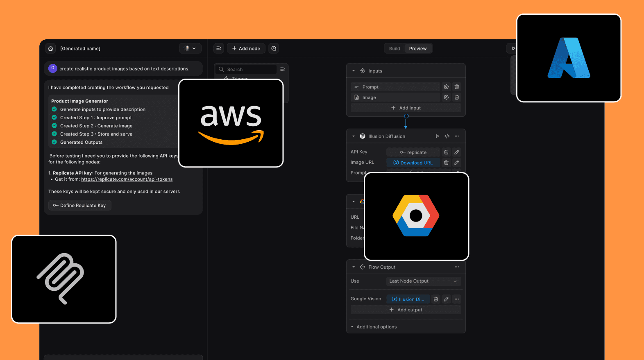Click the Azure logo card
This screenshot has height=360, width=644.
[x=569, y=58]
